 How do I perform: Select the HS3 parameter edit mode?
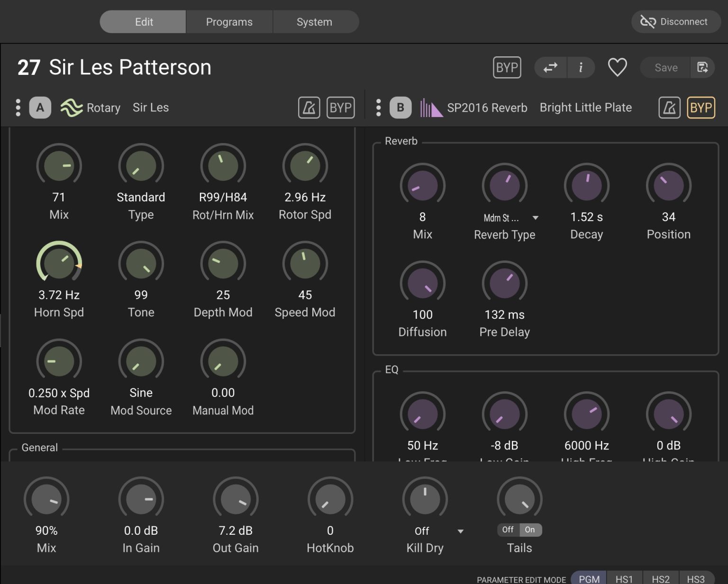(696, 579)
